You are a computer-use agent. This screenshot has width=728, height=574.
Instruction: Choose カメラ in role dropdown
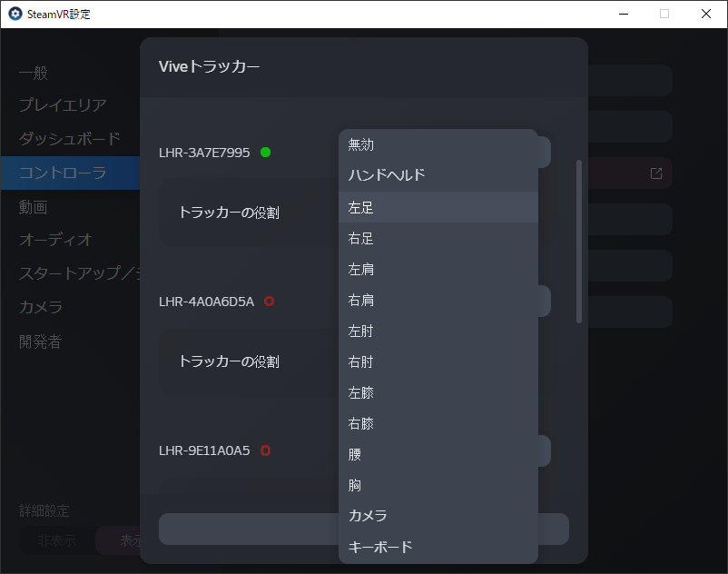[438, 516]
